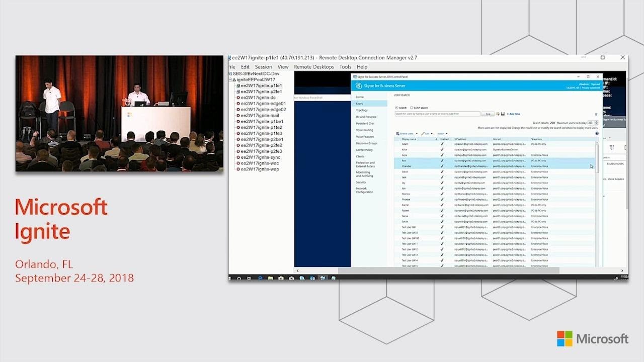Image resolution: width=644 pixels, height=362 pixels.
Task: Sort by Display name column header
Action: click(x=409, y=139)
